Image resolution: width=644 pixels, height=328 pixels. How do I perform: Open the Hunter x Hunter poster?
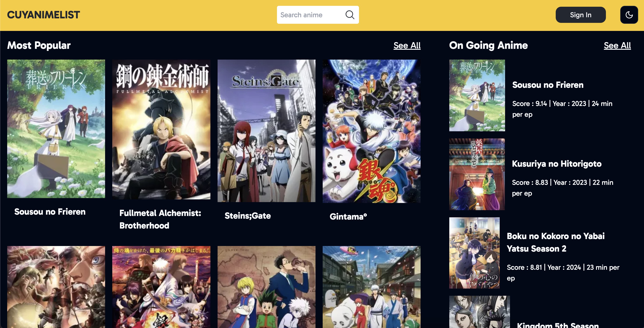(x=266, y=287)
